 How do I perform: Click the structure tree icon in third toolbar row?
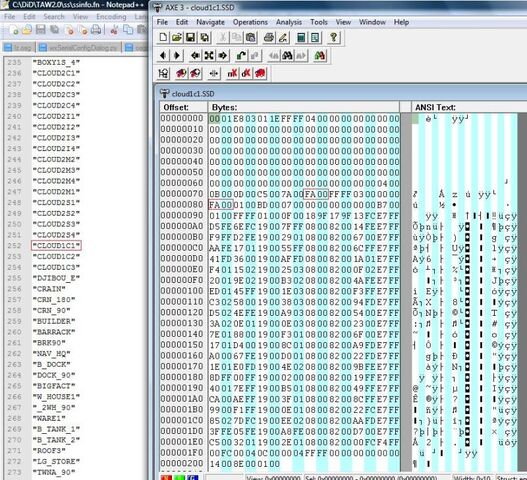coord(163,73)
